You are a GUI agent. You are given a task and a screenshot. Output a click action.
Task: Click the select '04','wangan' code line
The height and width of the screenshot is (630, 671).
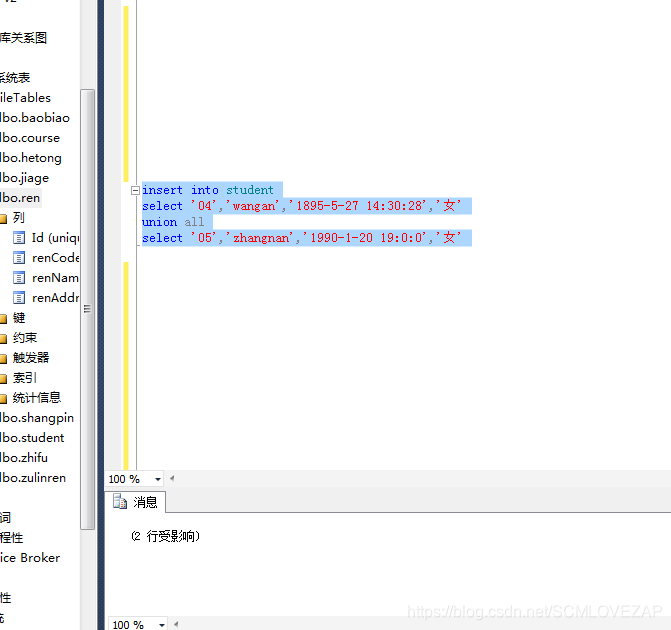(x=302, y=206)
